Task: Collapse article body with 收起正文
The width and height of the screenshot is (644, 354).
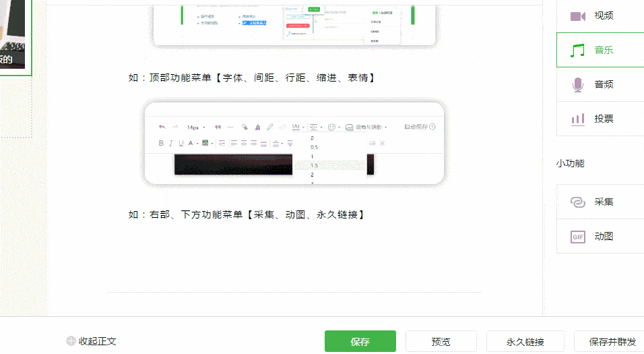Action: [x=91, y=341]
